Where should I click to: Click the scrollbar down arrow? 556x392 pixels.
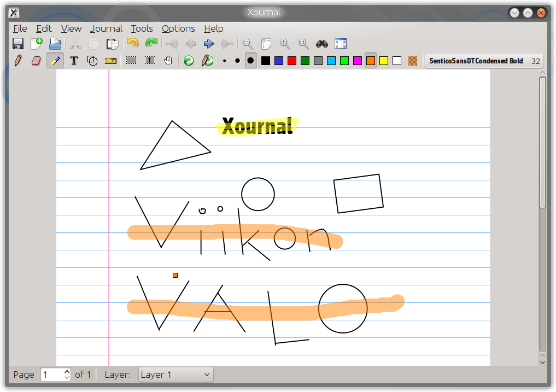coord(542,362)
